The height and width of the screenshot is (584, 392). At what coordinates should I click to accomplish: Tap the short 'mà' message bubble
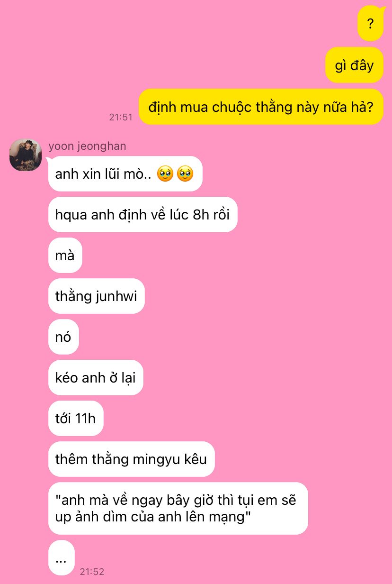[x=65, y=255]
